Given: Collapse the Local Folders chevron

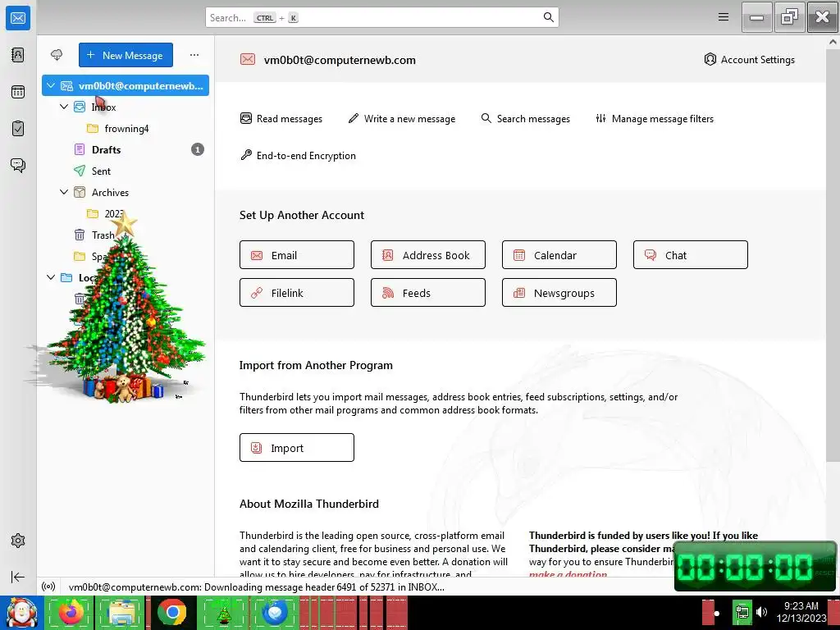Looking at the screenshot, I should (51, 277).
